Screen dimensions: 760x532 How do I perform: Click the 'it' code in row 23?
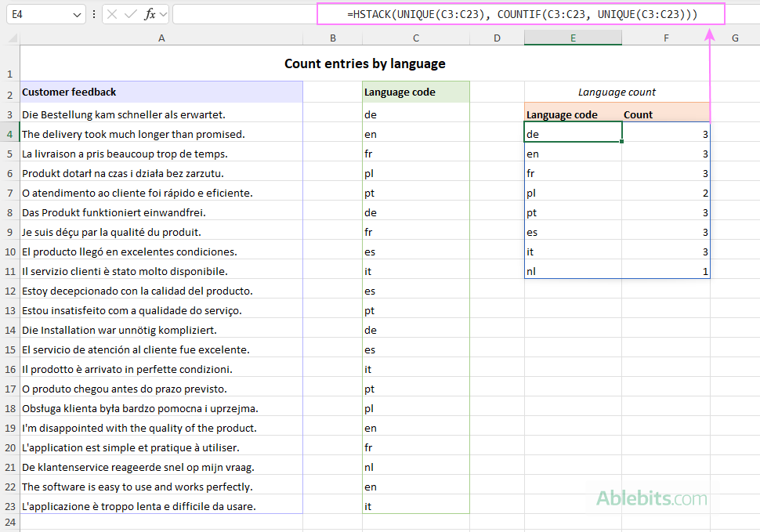click(368, 507)
